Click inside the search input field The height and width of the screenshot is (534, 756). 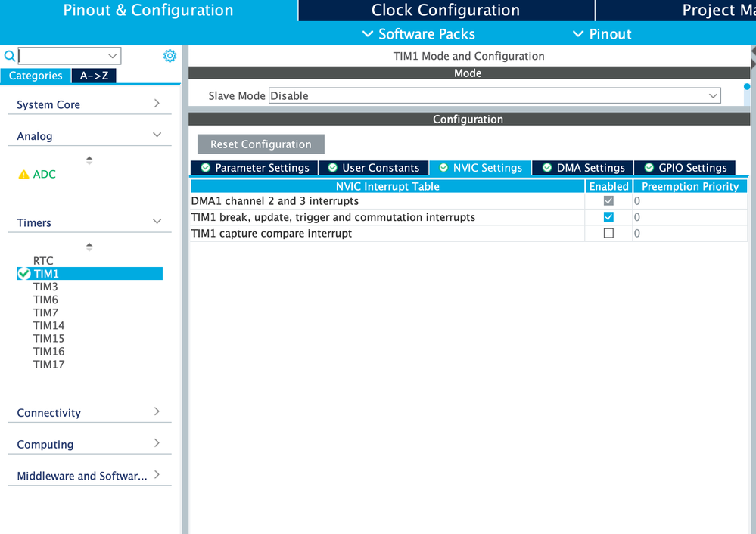point(64,55)
